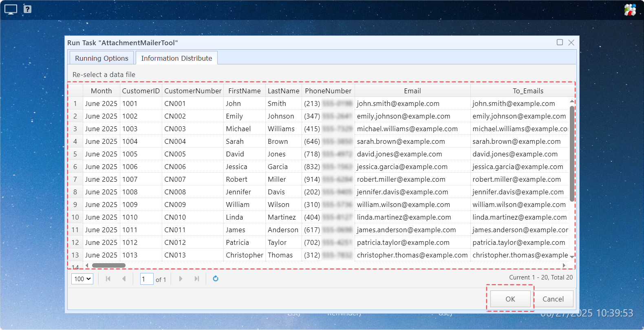Select first name cell Sarah
This screenshot has height=330, width=644.
pyautogui.click(x=245, y=141)
